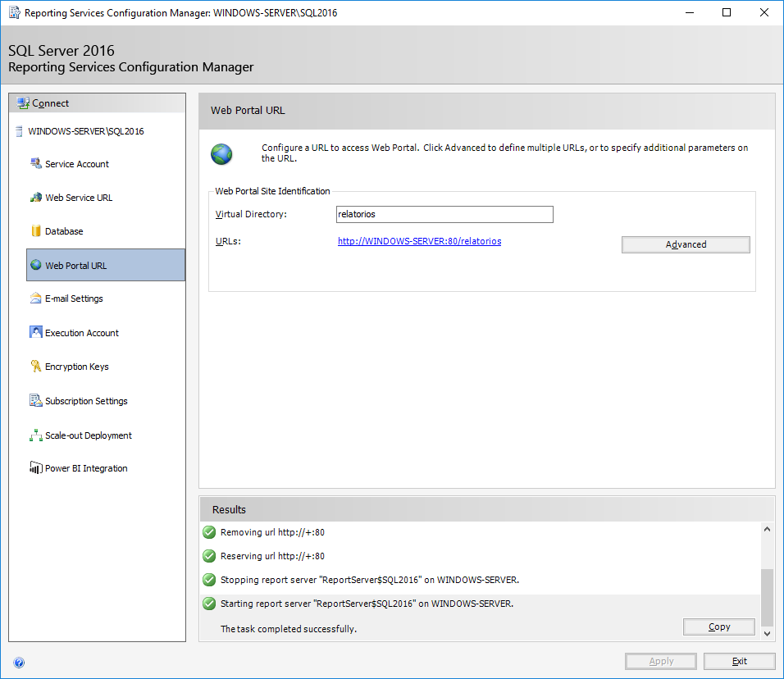Click 'The task completed successfully.' text
The height and width of the screenshot is (679, 784).
(x=289, y=629)
